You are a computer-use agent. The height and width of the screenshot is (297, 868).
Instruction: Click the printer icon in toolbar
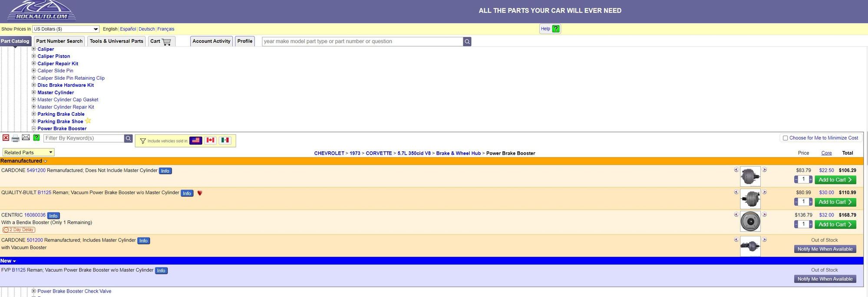(16, 138)
